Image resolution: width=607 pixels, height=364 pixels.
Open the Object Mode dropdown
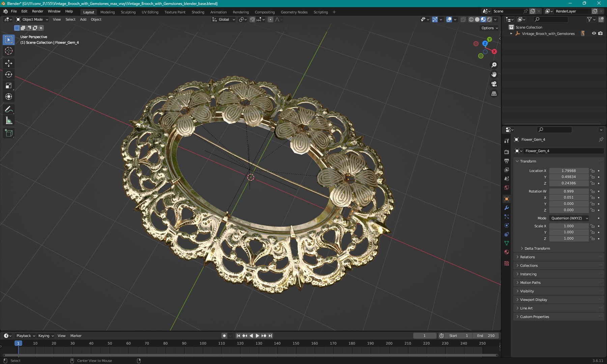point(32,20)
